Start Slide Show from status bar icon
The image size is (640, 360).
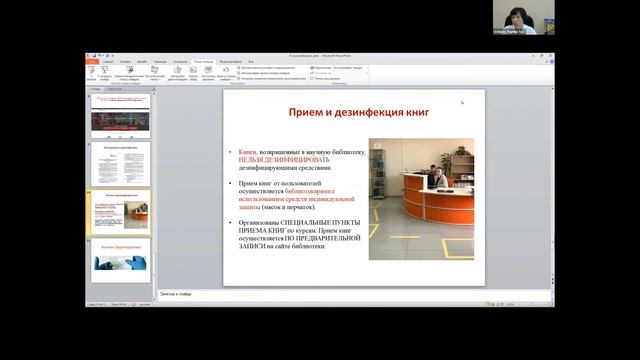tap(502, 304)
